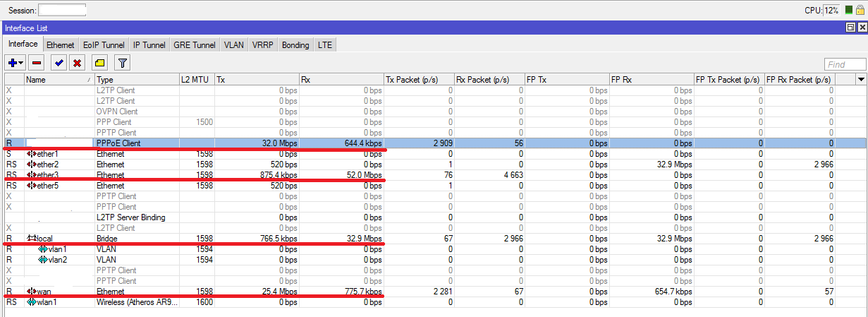Select the ether1 interface name
Image resolution: width=868 pixels, height=317 pixels.
coord(48,154)
